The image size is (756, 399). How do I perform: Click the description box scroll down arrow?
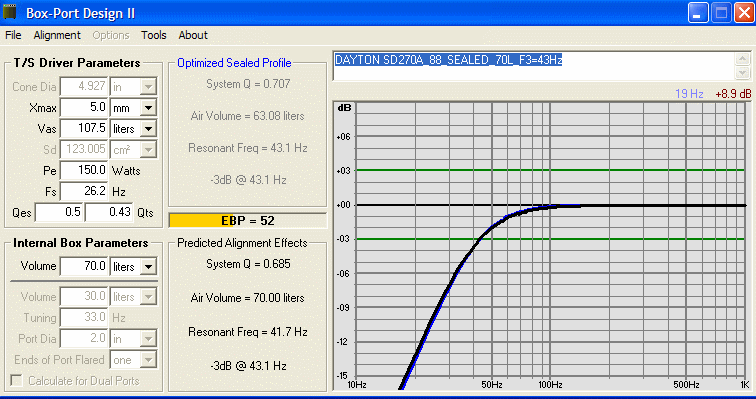742,73
